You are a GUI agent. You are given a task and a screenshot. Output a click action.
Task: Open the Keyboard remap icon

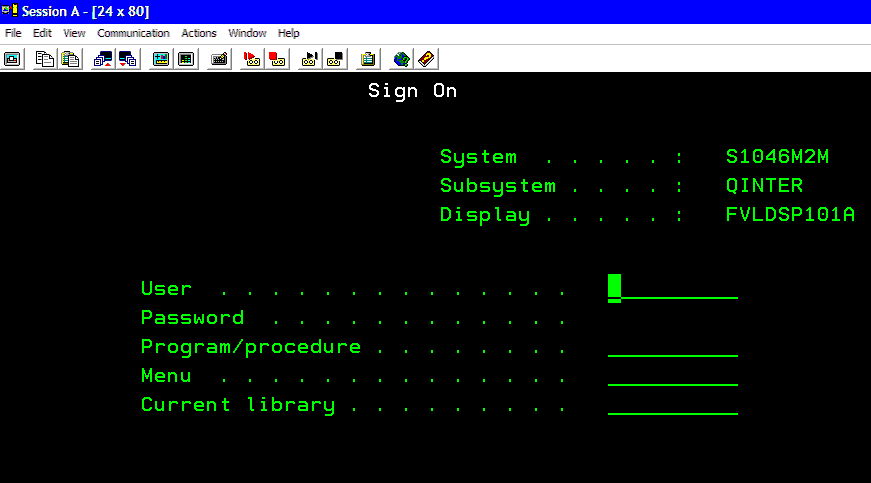click(219, 59)
